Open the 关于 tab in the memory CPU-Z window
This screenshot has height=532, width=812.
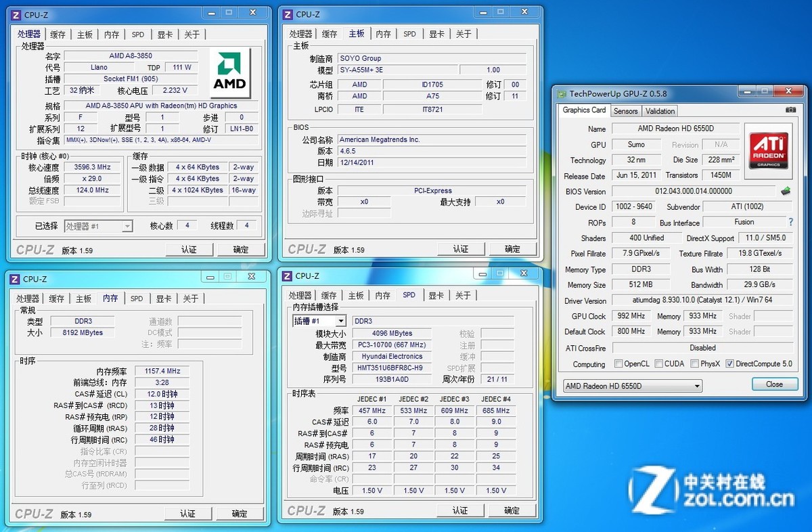(x=191, y=298)
